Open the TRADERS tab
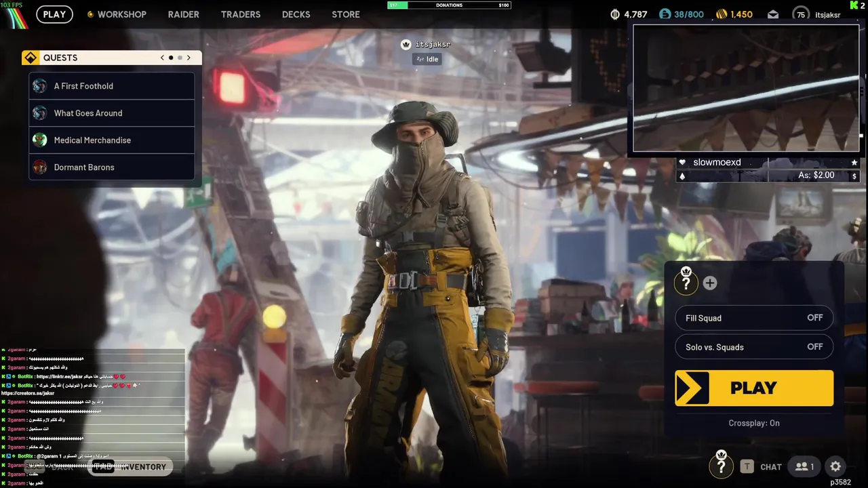This screenshot has height=488, width=868. point(241,14)
